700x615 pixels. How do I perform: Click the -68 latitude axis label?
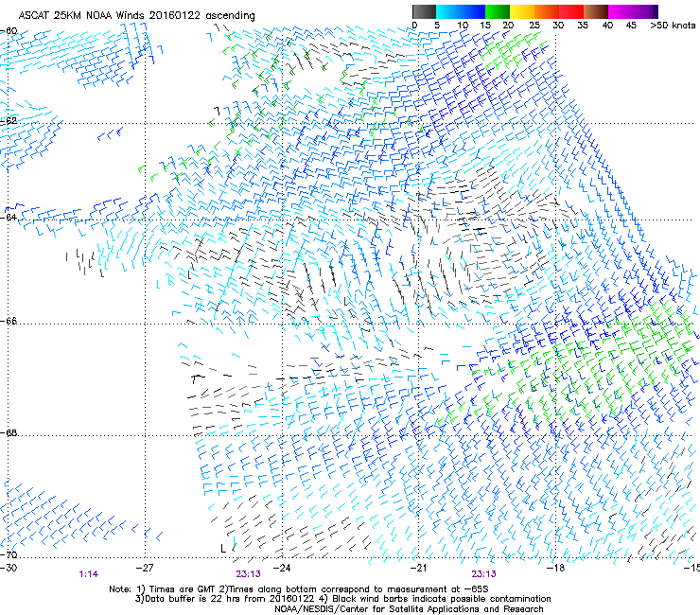9,432
